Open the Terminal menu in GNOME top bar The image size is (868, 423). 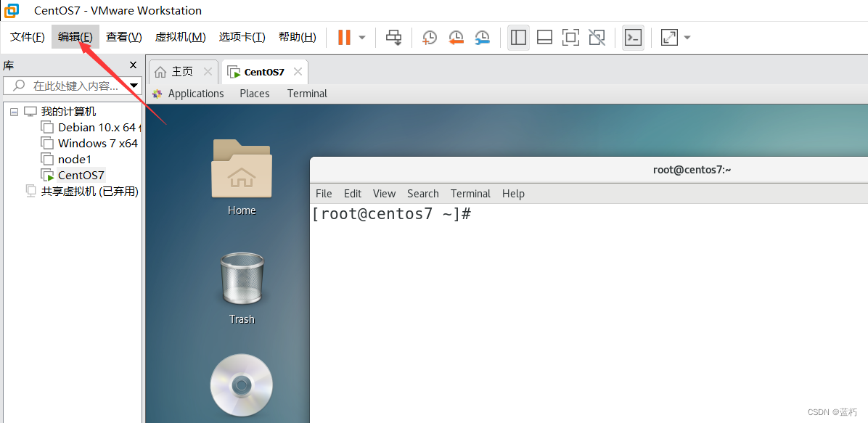click(307, 94)
